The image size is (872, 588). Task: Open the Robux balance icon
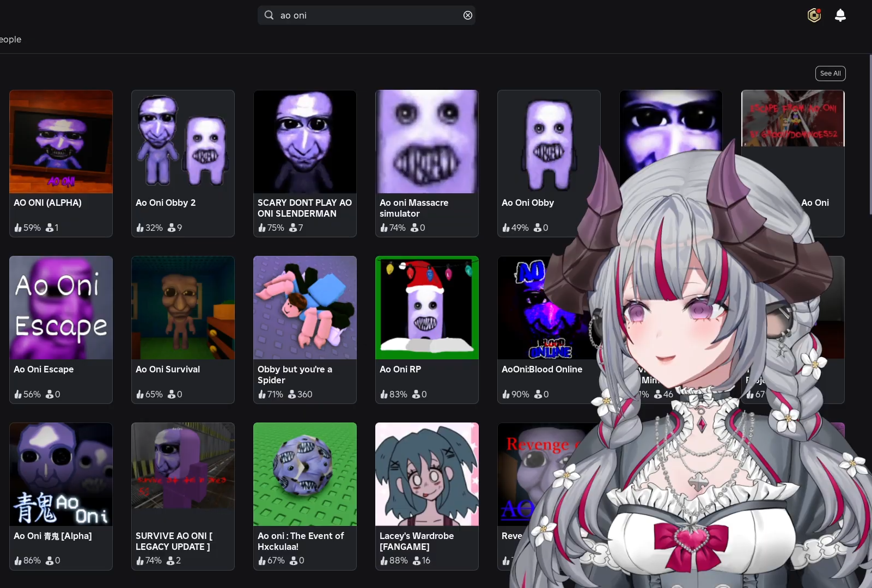tap(814, 15)
